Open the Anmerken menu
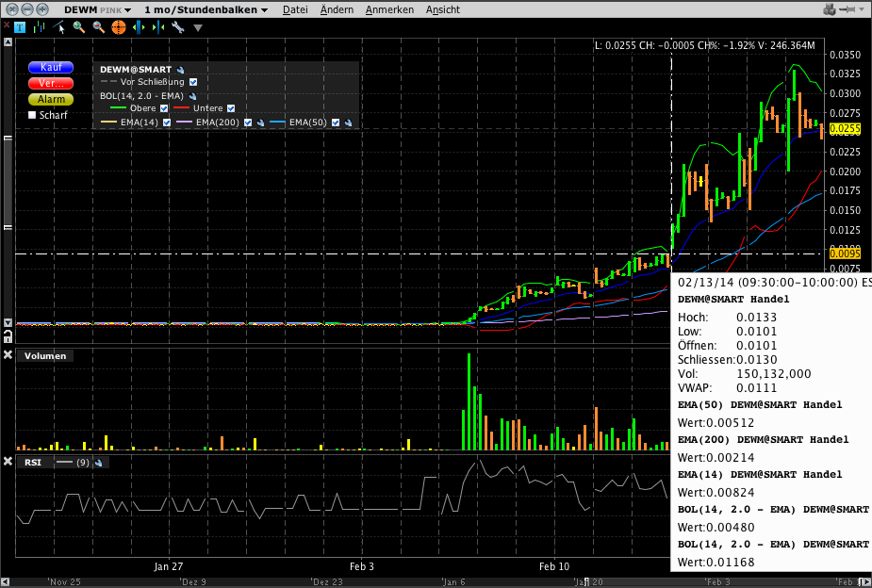 (x=389, y=9)
